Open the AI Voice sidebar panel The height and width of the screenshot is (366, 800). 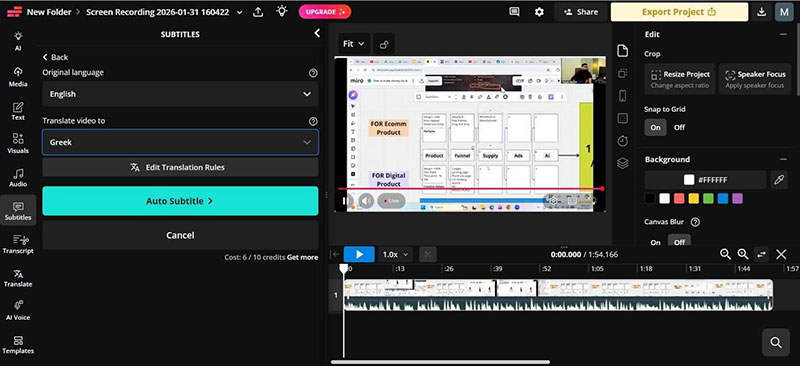[18, 311]
